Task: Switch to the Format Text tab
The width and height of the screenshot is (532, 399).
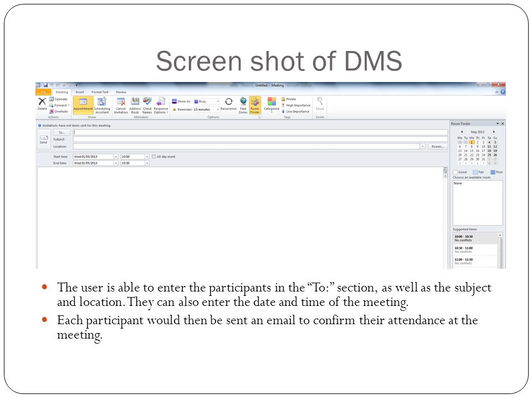Action: [x=100, y=92]
